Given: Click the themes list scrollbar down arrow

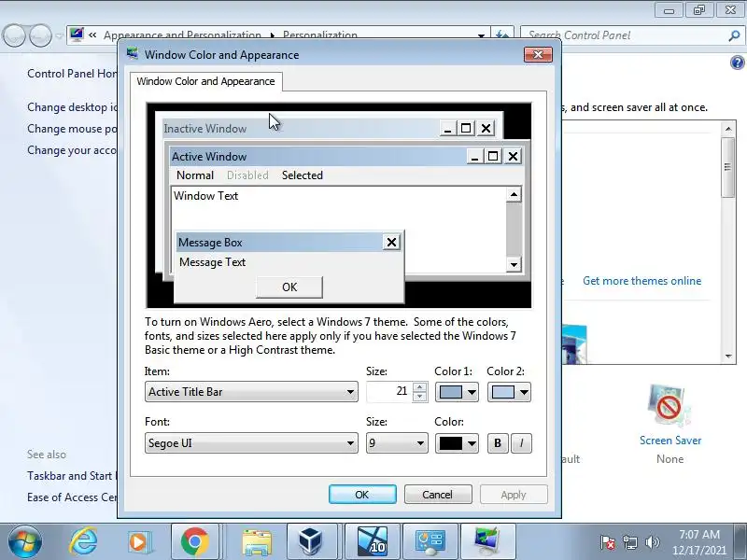Looking at the screenshot, I should pyautogui.click(x=728, y=356).
